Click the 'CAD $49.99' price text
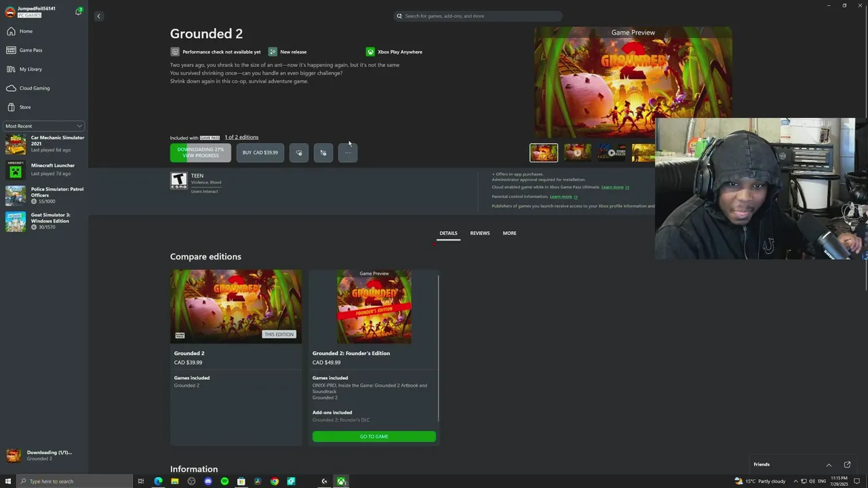The height and width of the screenshot is (488, 868). tap(327, 363)
